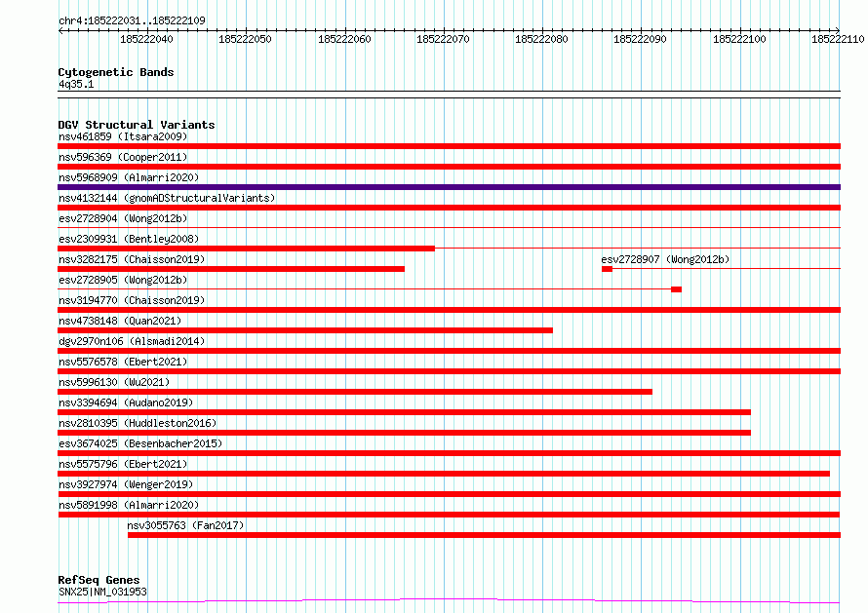Click the DGV Structural Variants track heading
The width and height of the screenshot is (868, 613).
pyautogui.click(x=137, y=125)
